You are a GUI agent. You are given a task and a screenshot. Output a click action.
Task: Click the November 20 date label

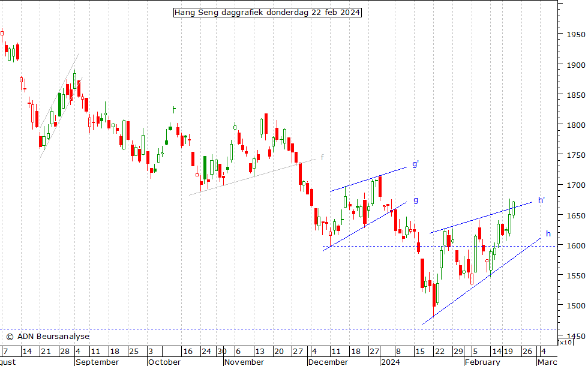coord(279,352)
